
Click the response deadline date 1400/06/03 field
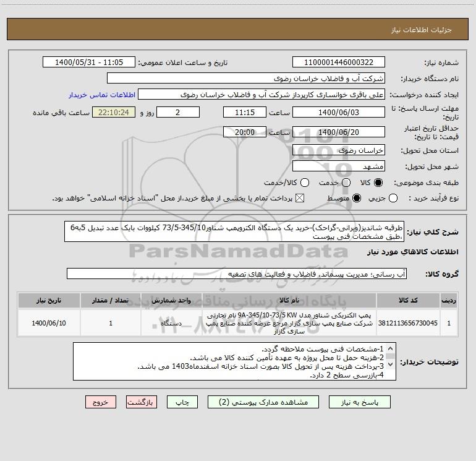(339, 112)
